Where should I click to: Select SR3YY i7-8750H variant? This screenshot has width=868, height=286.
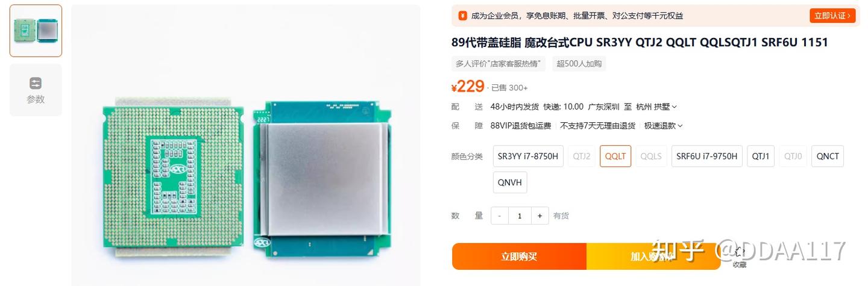click(x=528, y=156)
